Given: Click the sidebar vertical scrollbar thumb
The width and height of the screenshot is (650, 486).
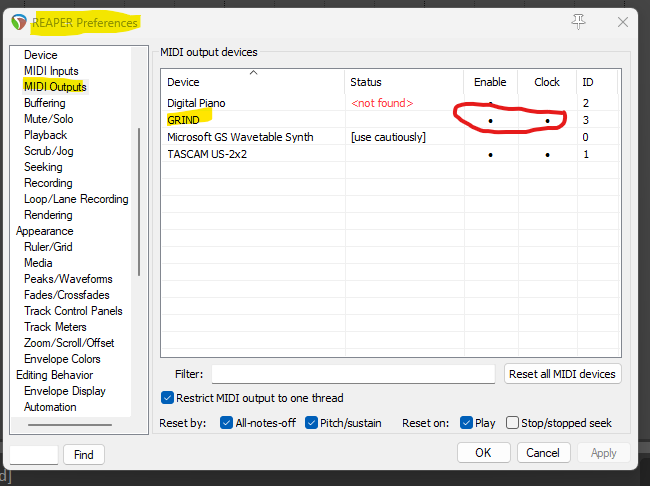Looking at the screenshot, I should (139, 202).
